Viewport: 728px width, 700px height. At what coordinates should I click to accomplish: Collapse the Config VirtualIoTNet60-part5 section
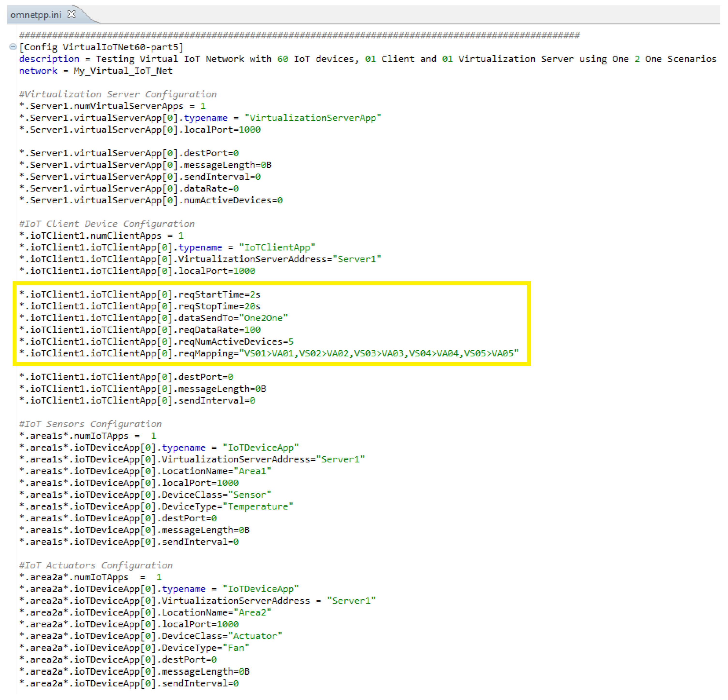tap(13, 47)
